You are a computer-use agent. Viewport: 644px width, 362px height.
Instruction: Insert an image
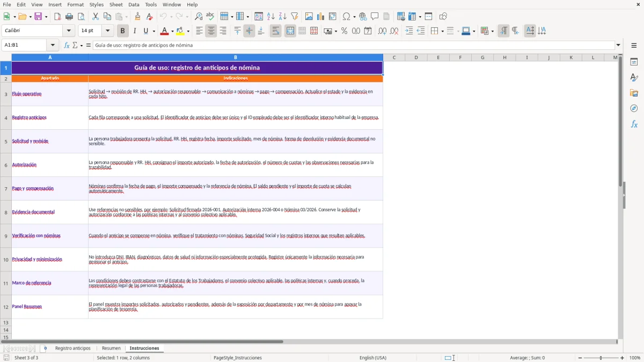click(x=309, y=17)
